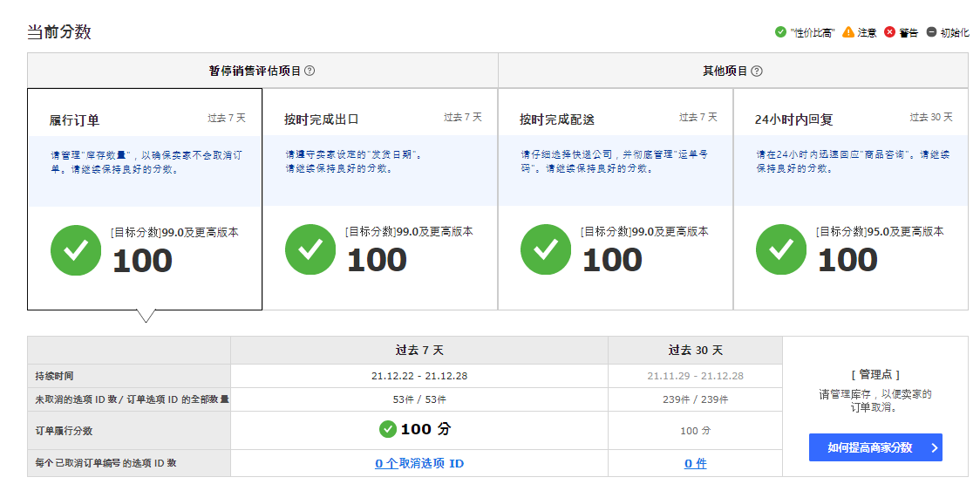Image resolution: width=980 pixels, height=491 pixels.
Task: Click small checkmark beside 100 分 score
Action: coord(388,429)
